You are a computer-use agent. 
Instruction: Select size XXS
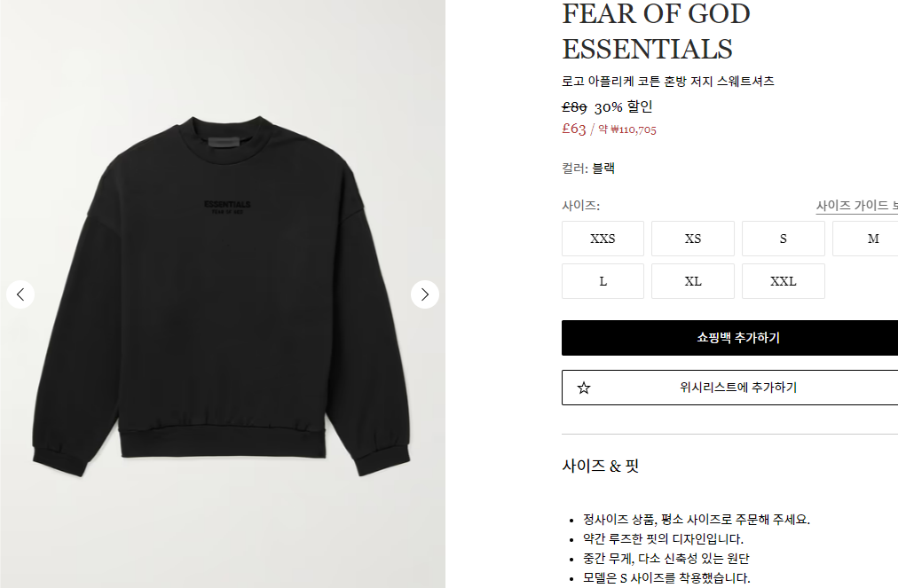[603, 239]
